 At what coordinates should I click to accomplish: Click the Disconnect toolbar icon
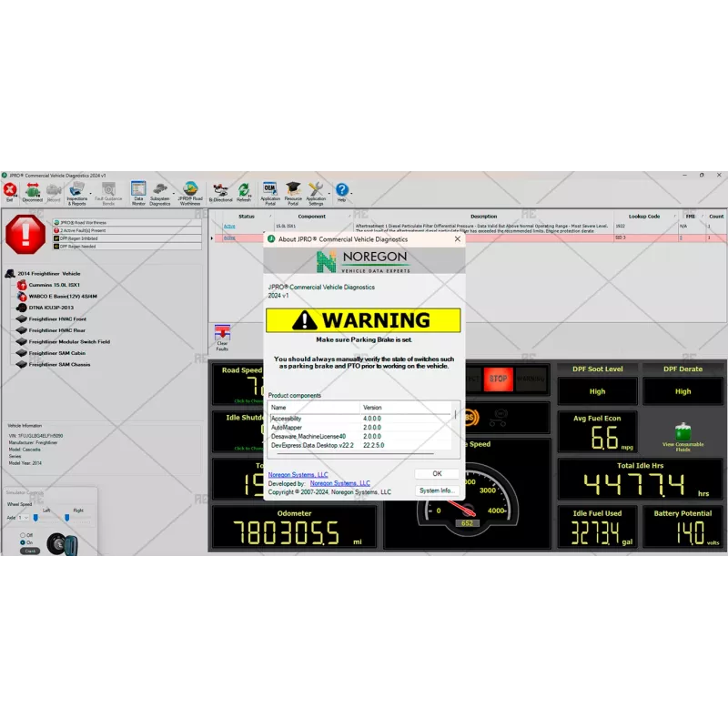coord(33,191)
